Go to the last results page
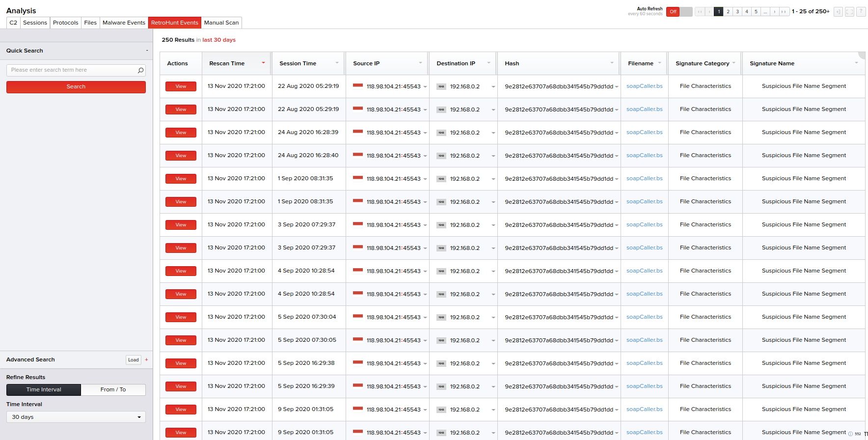This screenshot has width=868, height=440. [784, 12]
